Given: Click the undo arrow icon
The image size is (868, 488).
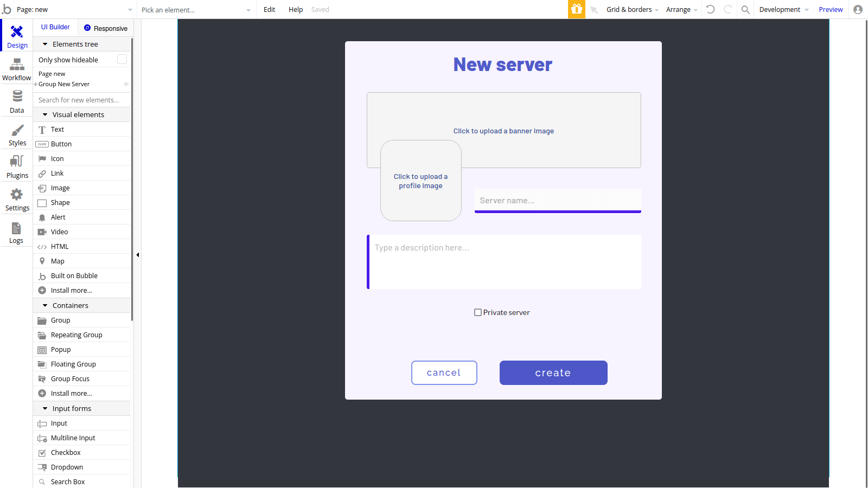Looking at the screenshot, I should pyautogui.click(x=711, y=9).
